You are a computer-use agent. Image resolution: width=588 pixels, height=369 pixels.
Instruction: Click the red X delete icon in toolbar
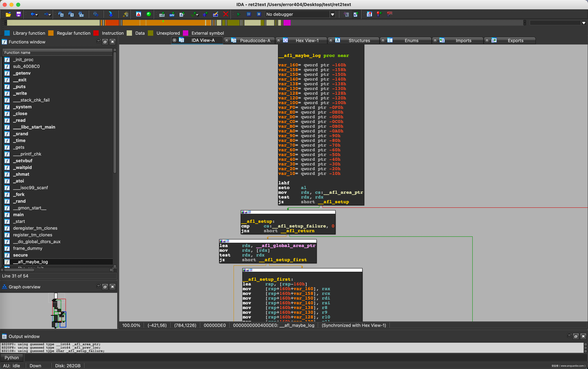click(226, 14)
